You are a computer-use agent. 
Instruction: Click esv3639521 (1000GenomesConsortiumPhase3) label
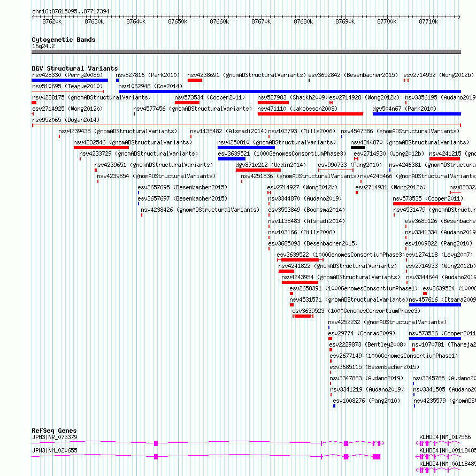282,153
